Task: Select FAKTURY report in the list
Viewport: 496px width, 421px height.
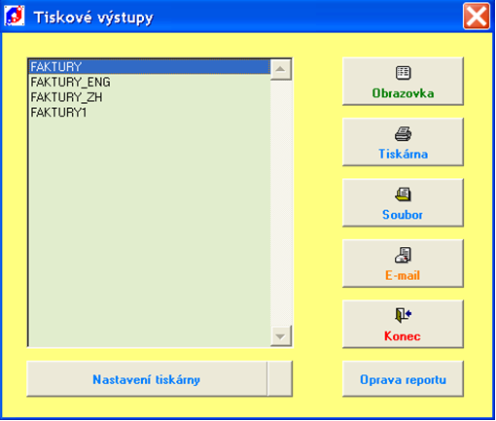Action: pos(149,67)
